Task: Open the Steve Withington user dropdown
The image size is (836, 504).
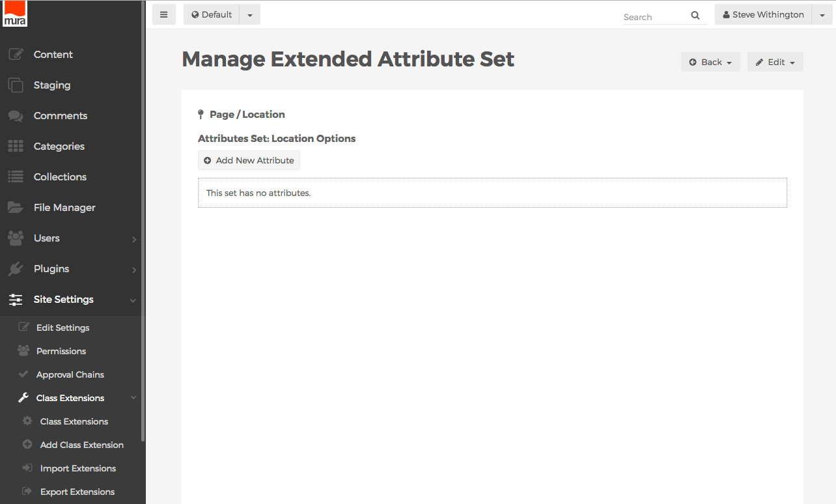Action: (x=822, y=15)
